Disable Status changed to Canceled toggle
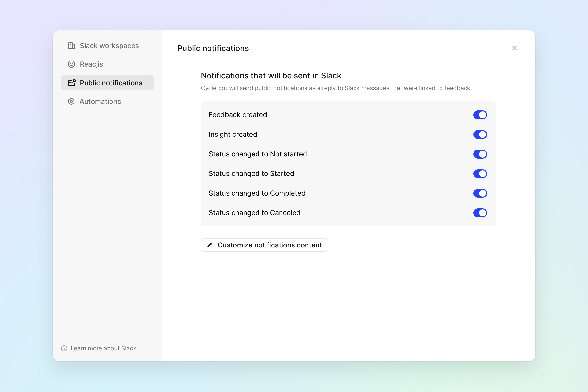 (x=480, y=213)
